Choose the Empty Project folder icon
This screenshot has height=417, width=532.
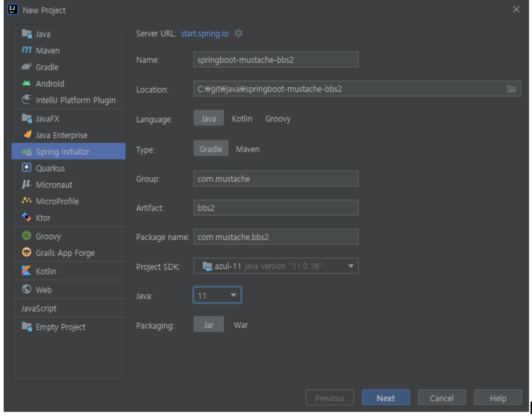27,326
